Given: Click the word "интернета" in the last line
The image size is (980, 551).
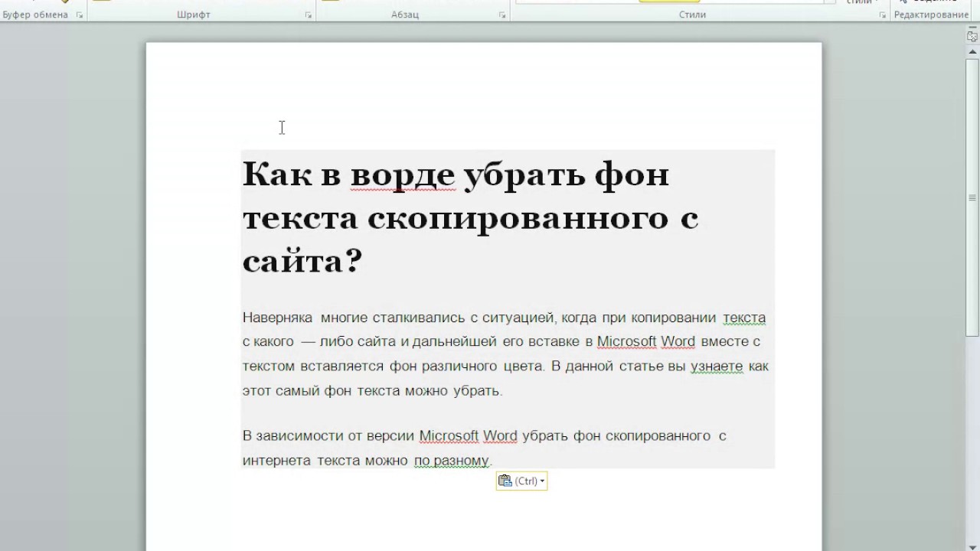Looking at the screenshot, I should (x=276, y=461).
